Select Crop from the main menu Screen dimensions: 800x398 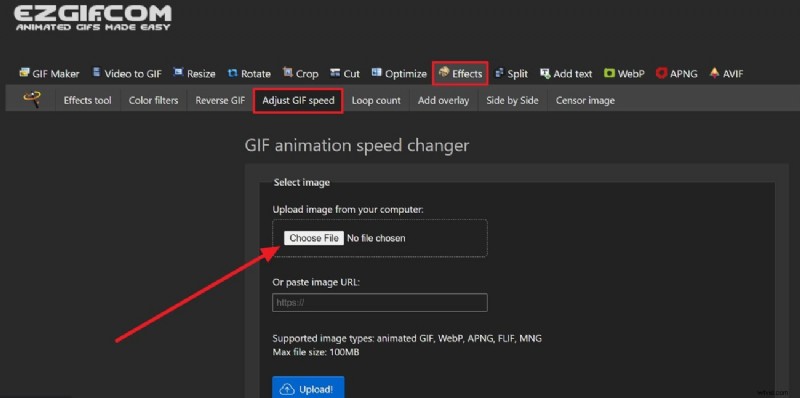point(301,73)
